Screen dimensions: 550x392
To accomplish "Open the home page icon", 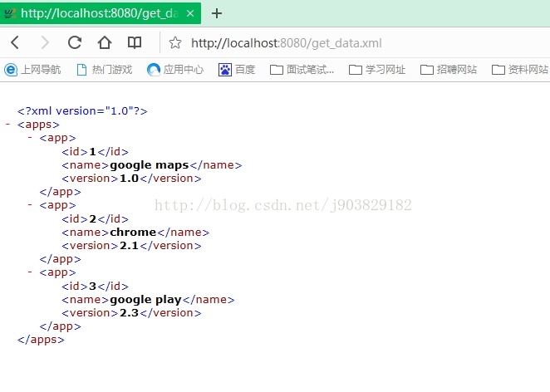I will tap(105, 43).
